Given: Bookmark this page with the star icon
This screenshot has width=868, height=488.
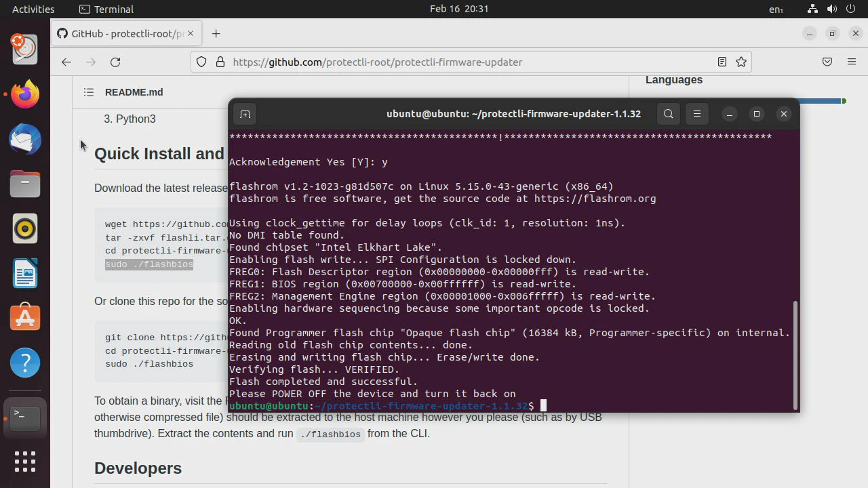Looking at the screenshot, I should tap(741, 62).
